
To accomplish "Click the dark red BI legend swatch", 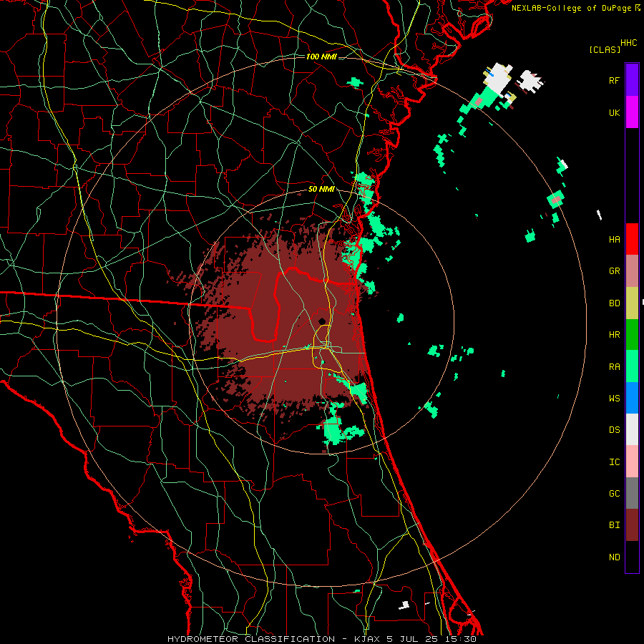I will click(632, 525).
